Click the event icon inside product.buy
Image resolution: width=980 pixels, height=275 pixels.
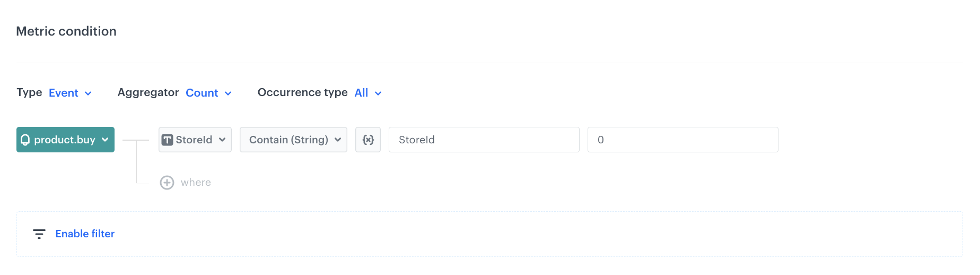click(x=25, y=140)
